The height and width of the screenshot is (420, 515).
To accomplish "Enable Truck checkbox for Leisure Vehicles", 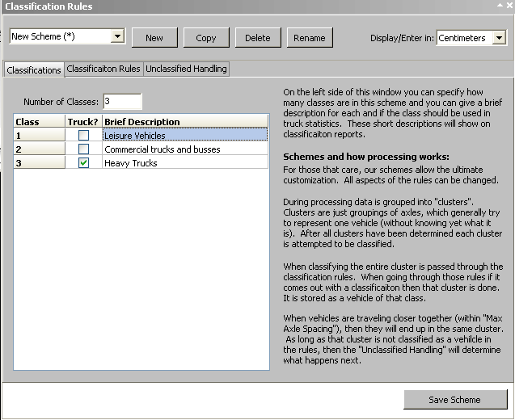I will tap(83, 136).
